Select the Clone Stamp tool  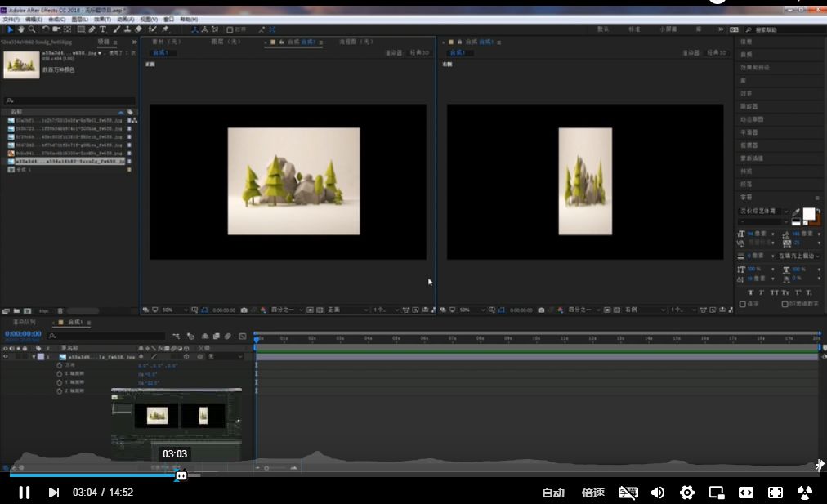point(127,29)
